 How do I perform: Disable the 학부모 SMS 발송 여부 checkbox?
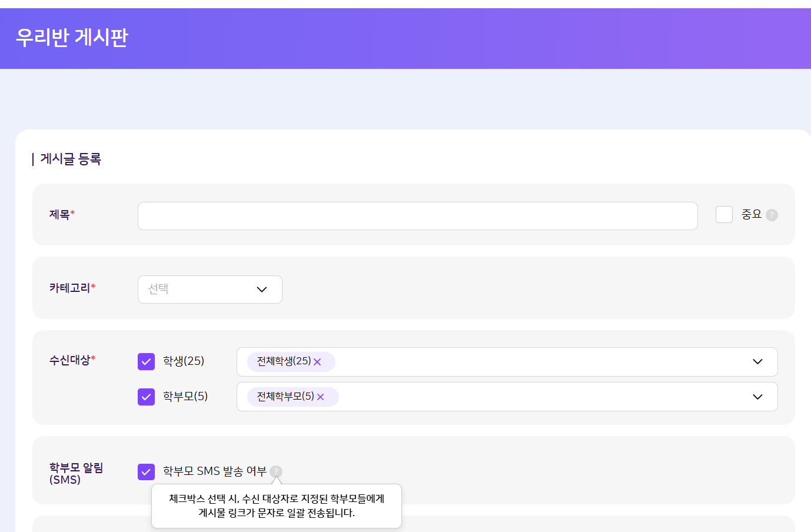coord(146,471)
